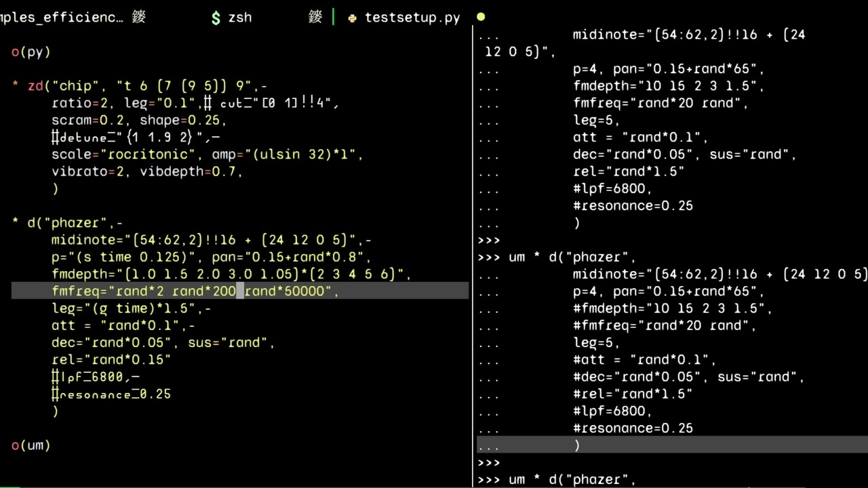The image size is (868, 488).
Task: Click the #lpf=6800 line in left editor
Action: pos(96,377)
